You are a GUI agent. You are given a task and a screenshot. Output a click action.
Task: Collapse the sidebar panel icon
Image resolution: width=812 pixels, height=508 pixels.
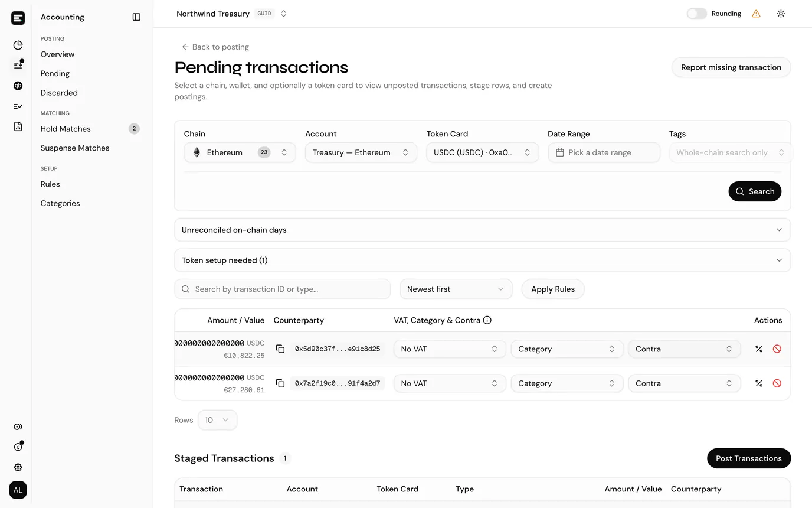[x=136, y=17]
